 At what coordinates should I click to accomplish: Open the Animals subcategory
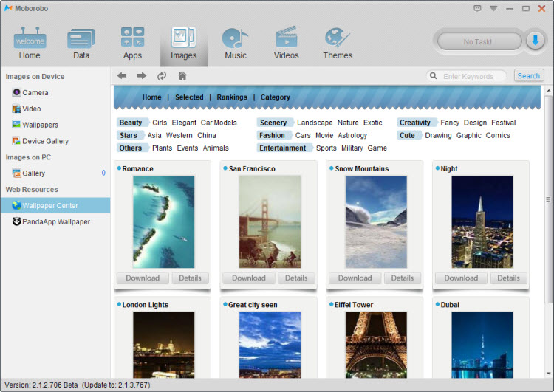[216, 148]
